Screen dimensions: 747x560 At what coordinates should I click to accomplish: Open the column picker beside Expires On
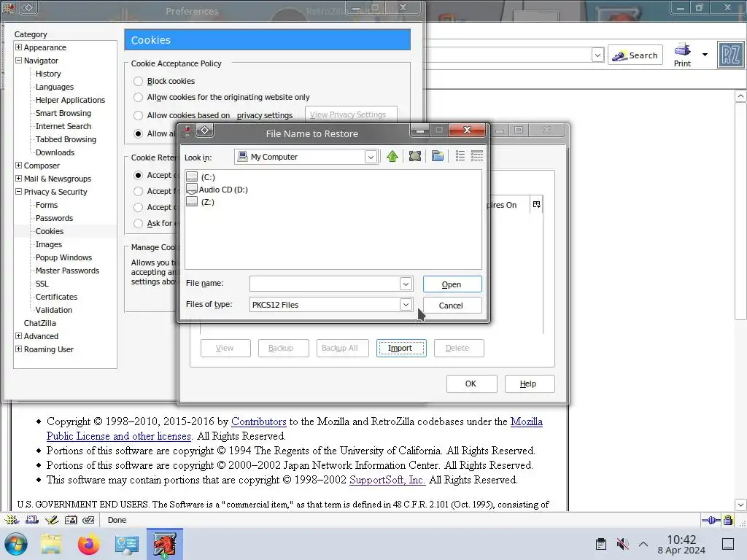click(536, 205)
